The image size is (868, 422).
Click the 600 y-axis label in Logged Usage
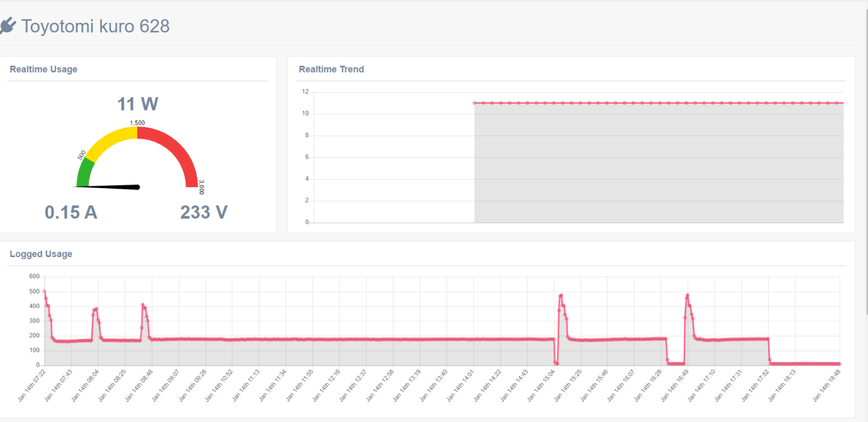pyautogui.click(x=34, y=277)
